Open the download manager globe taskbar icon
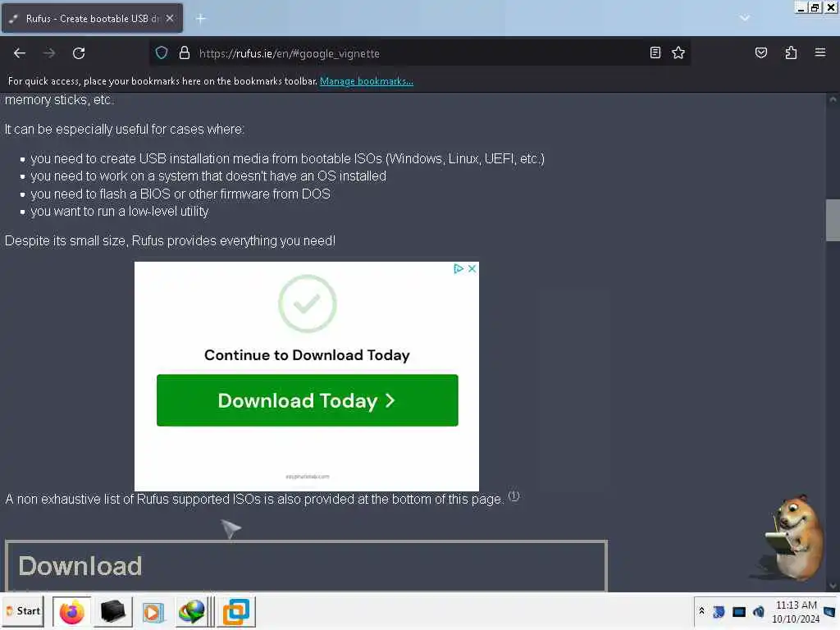The width and height of the screenshot is (840, 630). pos(191,612)
